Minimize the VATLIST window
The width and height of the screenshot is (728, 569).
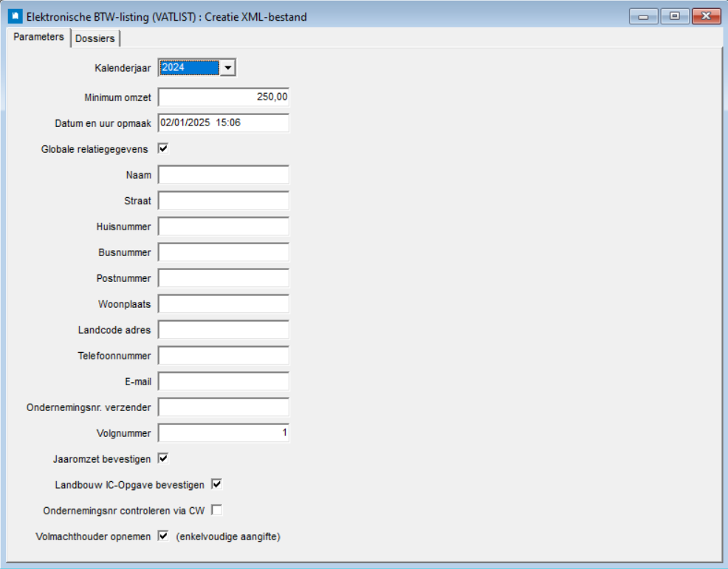[x=643, y=16]
